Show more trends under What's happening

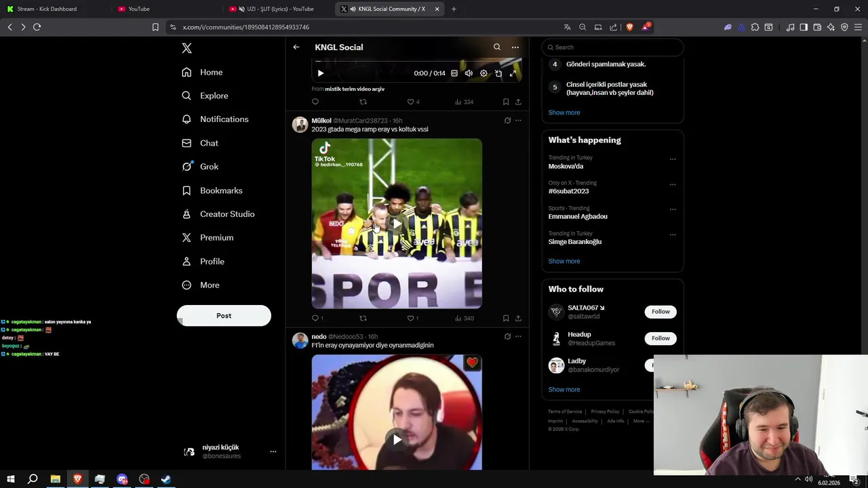(564, 261)
